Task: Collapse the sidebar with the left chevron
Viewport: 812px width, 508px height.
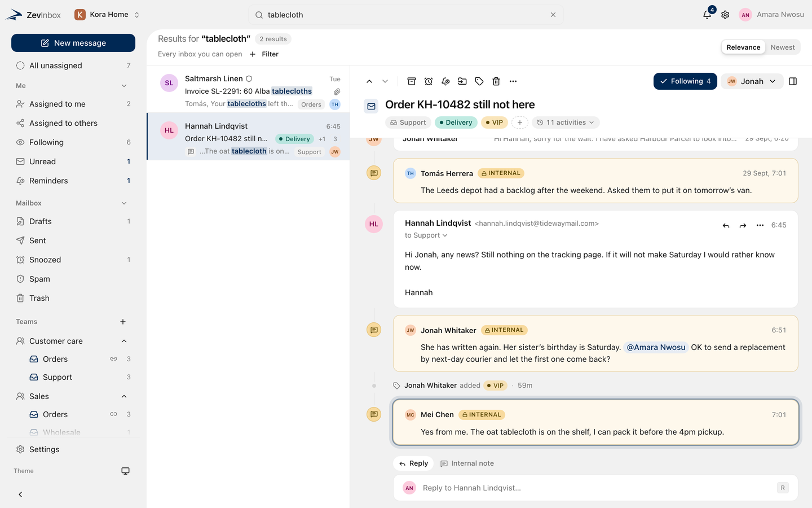Action: coord(20,494)
